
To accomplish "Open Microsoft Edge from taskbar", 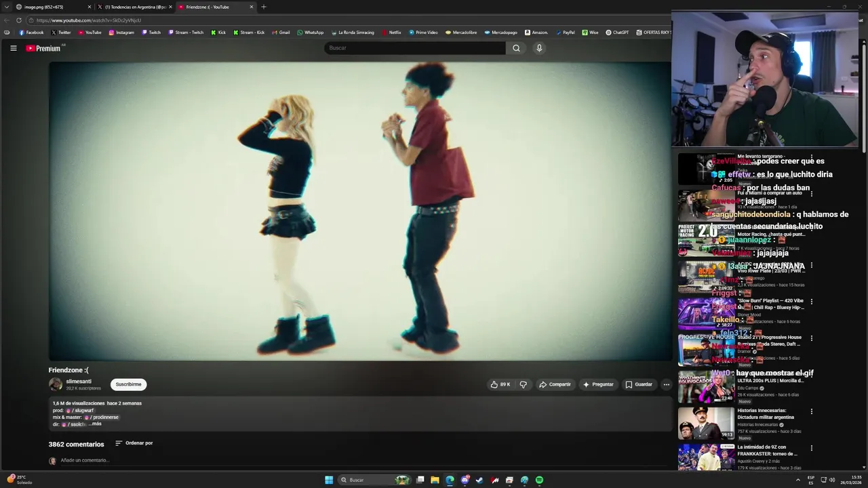I will (x=450, y=480).
